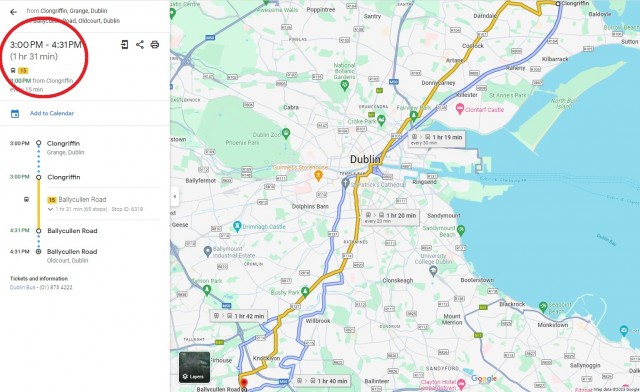
Task: Click the Clontarf Castle pin
Action: click(x=460, y=109)
